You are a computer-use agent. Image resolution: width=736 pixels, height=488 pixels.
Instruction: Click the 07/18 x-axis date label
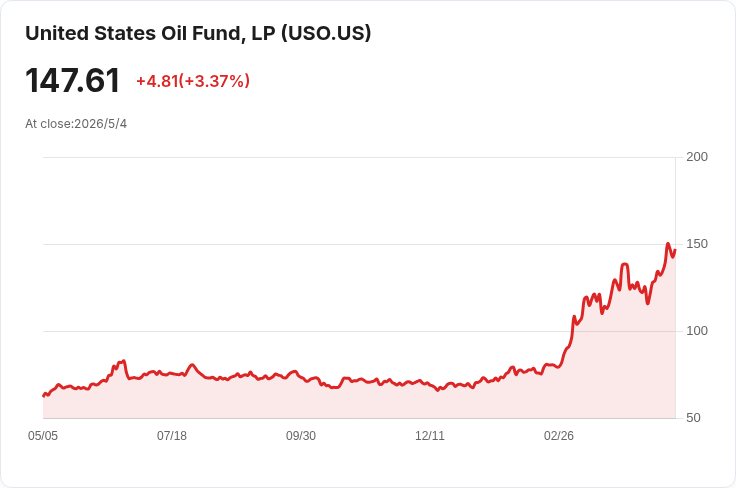(172, 436)
